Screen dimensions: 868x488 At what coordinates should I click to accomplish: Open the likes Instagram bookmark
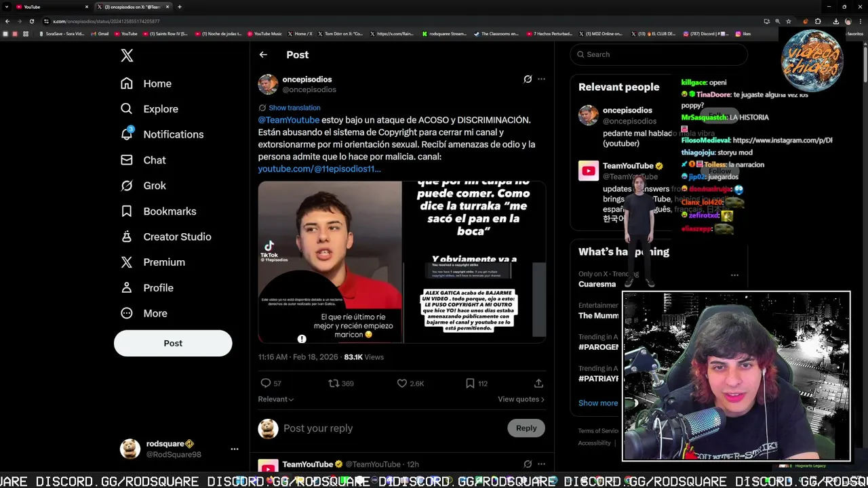743,33
